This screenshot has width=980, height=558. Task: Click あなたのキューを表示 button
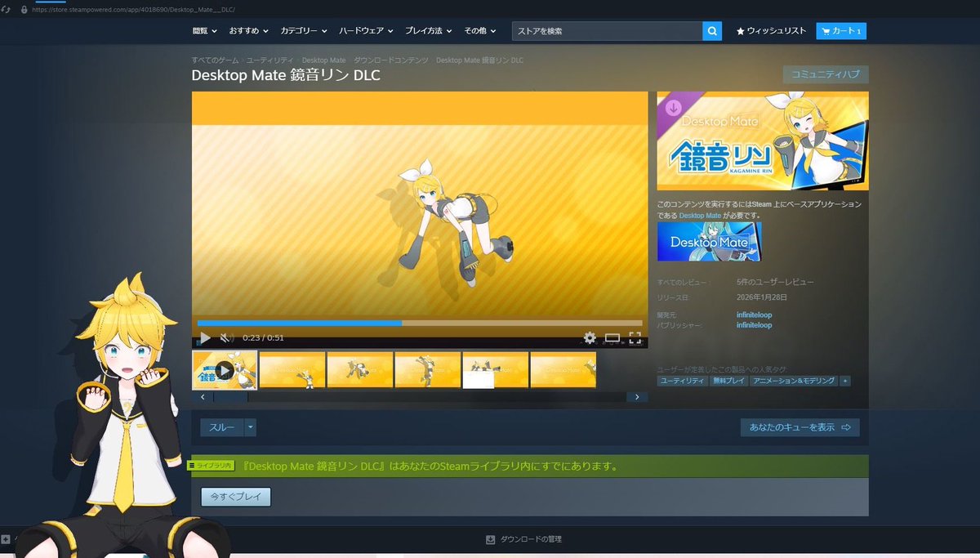[x=800, y=427]
